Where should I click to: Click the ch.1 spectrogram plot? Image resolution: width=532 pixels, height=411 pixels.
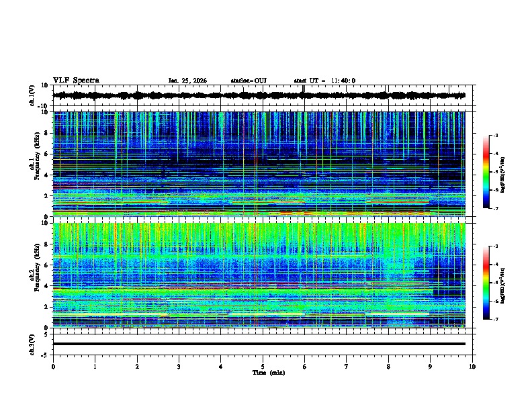point(259,164)
